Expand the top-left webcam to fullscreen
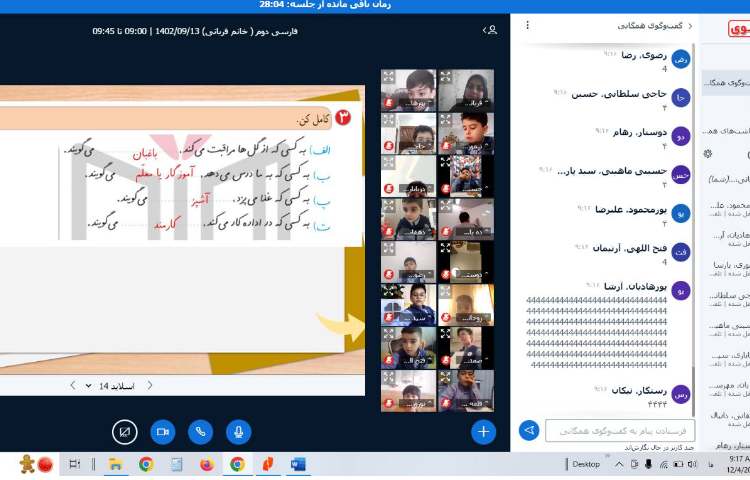The height and width of the screenshot is (480, 750). click(387, 77)
